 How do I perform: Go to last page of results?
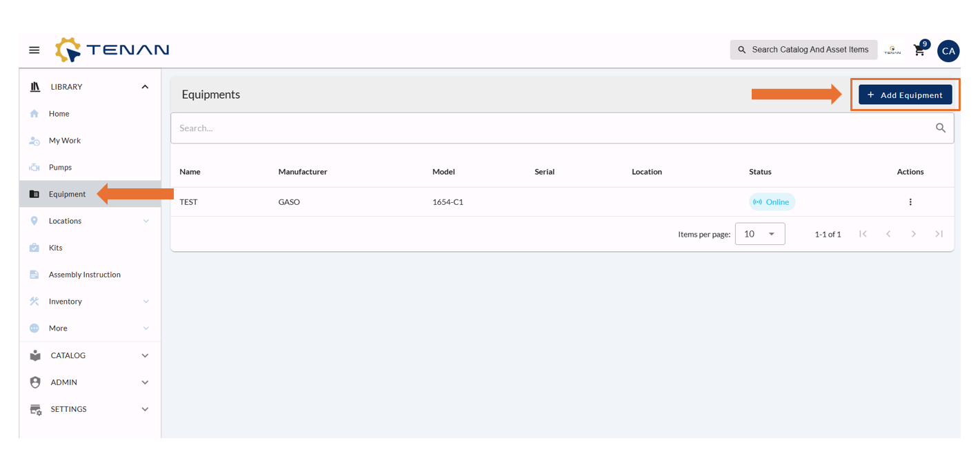click(939, 234)
